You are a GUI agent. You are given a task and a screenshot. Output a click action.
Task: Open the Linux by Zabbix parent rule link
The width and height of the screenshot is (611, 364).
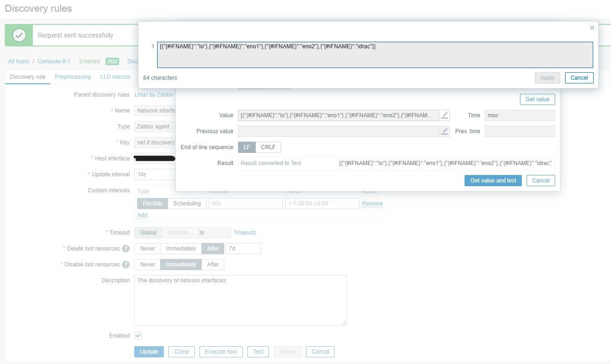[x=154, y=94]
